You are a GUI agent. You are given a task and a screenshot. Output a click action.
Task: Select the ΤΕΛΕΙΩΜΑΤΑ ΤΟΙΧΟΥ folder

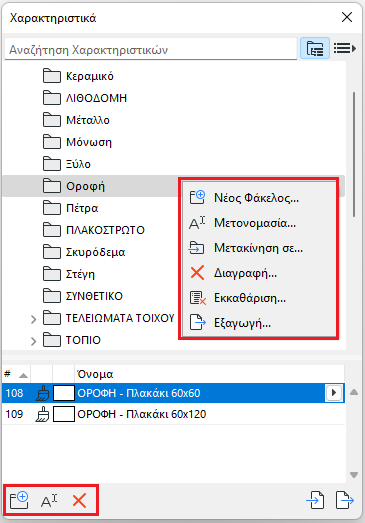109,318
